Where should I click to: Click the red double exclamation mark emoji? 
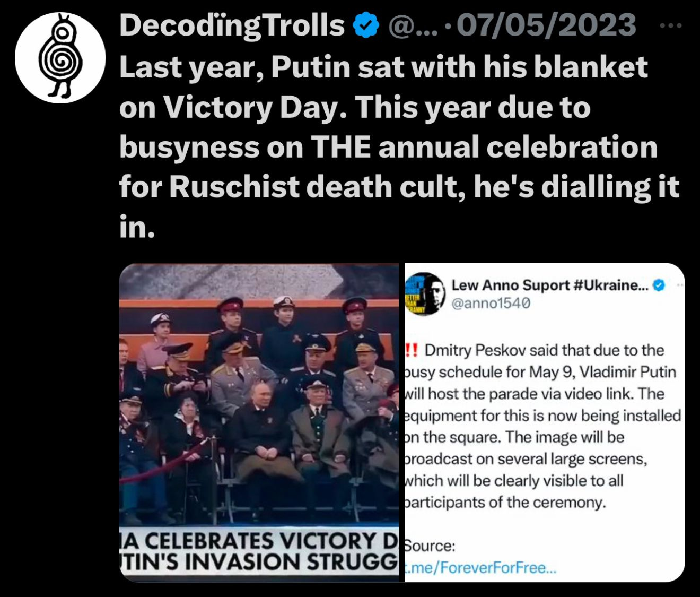[412, 350]
